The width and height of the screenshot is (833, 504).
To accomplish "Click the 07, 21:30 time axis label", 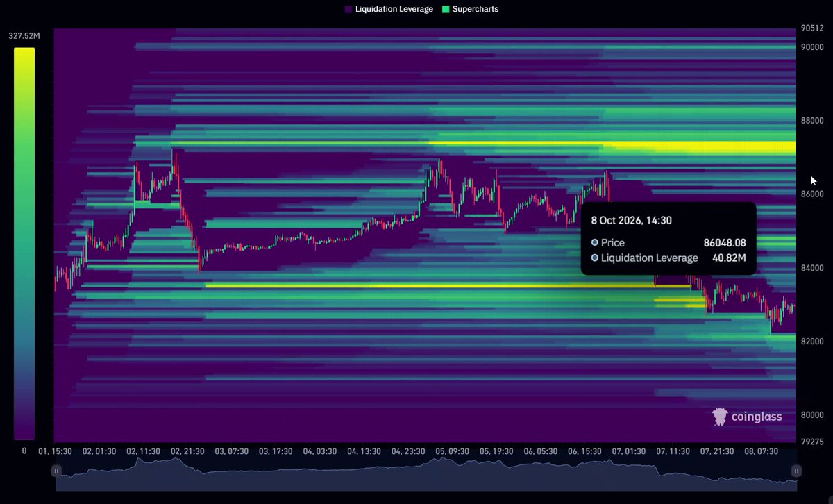I will 717,451.
